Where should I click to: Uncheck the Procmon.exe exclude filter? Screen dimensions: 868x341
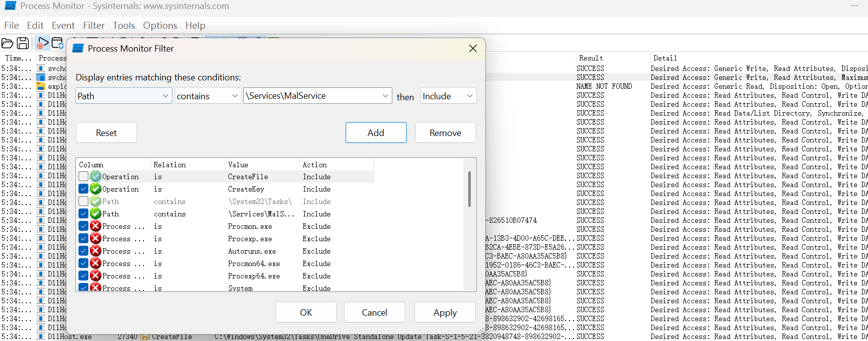[83, 226]
